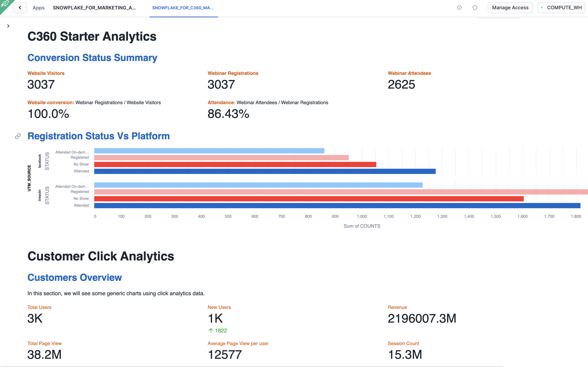Click anchor link icon beside Registration Status heading

(18, 136)
